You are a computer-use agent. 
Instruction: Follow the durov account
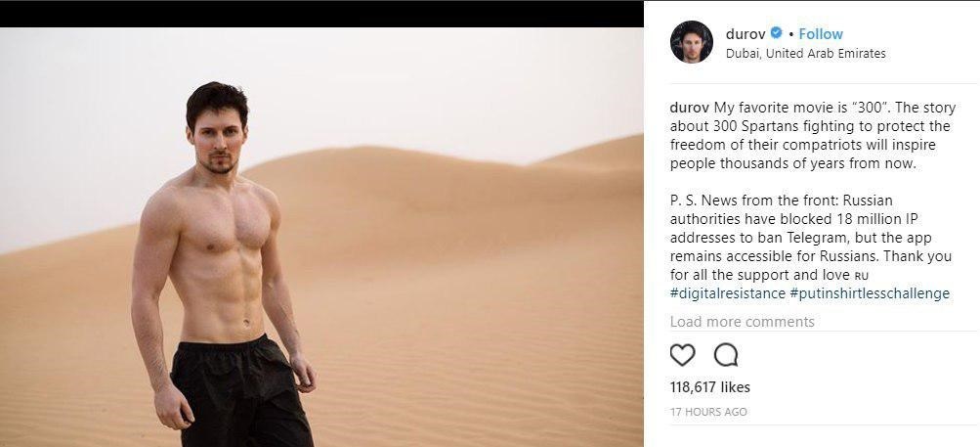pos(821,34)
